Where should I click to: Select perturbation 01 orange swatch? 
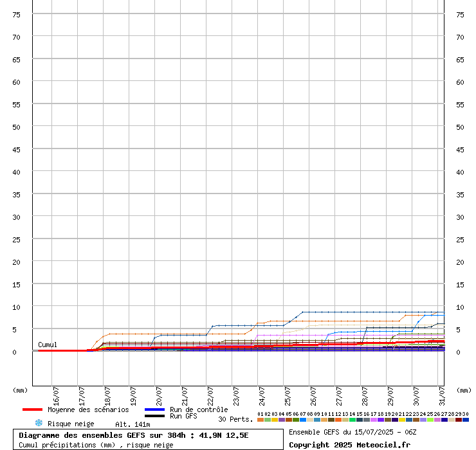coord(261,420)
